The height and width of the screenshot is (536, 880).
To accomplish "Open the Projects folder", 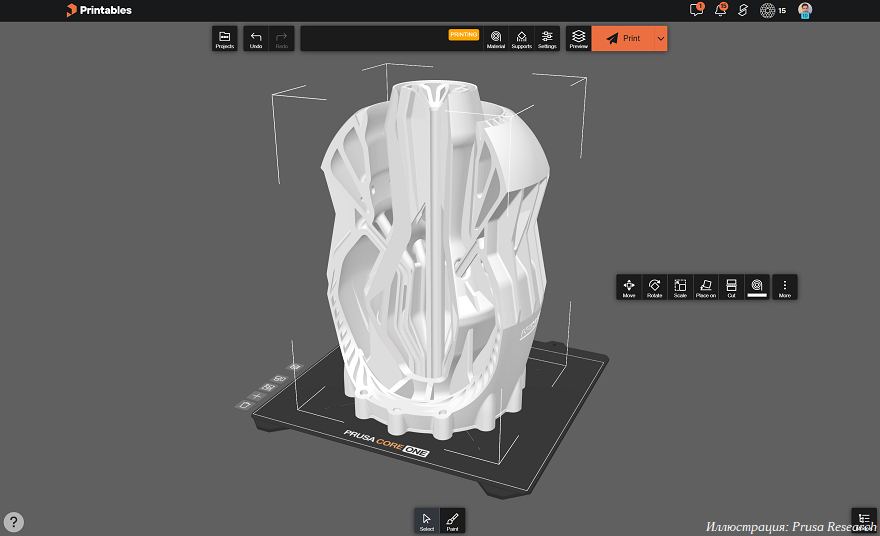I will pos(224,39).
